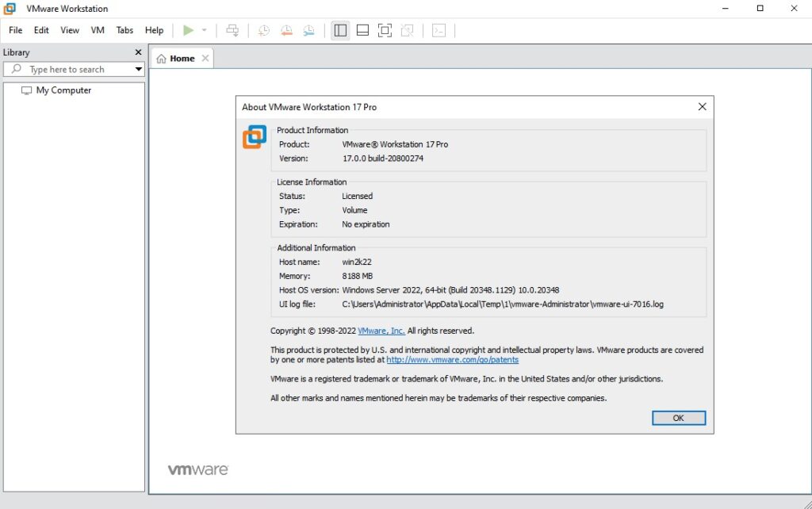Click Take a snapshot toolbar icon
The width and height of the screenshot is (812, 509).
tap(263, 31)
